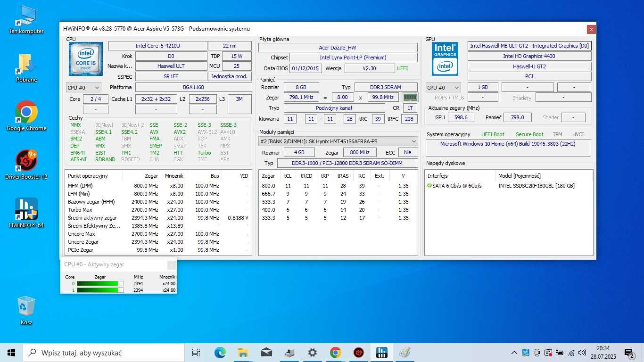
Task: Click the Podwójny kanał mode field
Action: coord(334,108)
